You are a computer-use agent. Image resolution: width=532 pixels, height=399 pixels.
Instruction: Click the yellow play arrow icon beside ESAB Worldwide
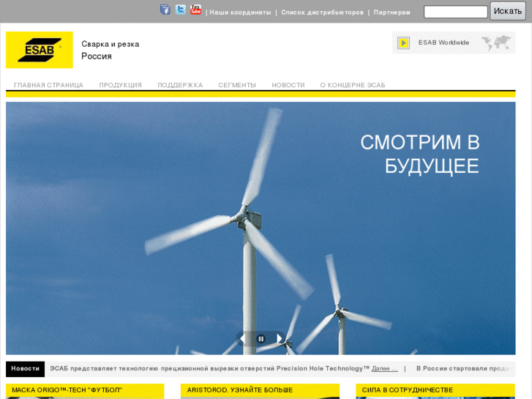point(404,43)
